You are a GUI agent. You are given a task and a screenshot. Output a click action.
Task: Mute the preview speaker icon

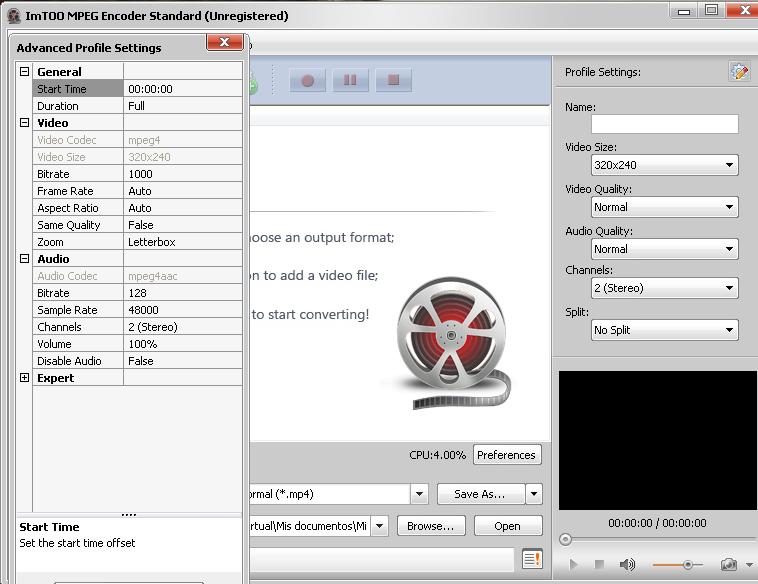click(x=627, y=564)
